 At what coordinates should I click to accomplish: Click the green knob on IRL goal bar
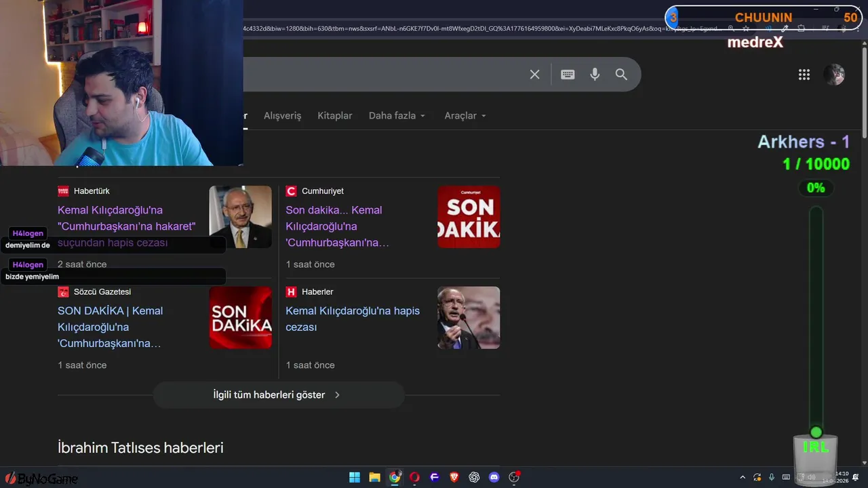pyautogui.click(x=816, y=432)
